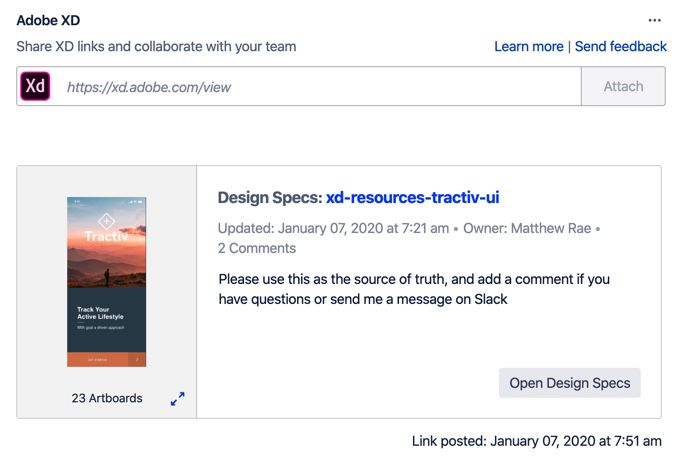Click the Attach button
This screenshot has height=470, width=692.
(623, 86)
